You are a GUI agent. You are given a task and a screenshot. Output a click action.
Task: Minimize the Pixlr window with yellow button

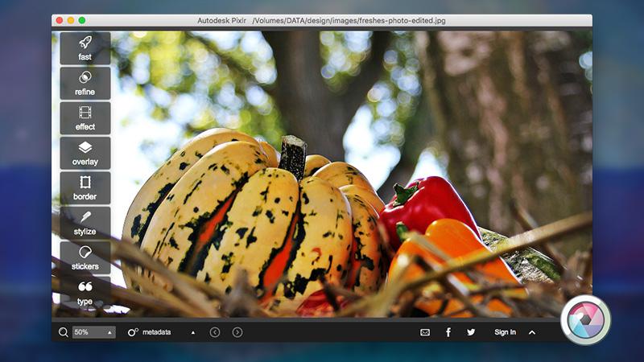tap(71, 20)
